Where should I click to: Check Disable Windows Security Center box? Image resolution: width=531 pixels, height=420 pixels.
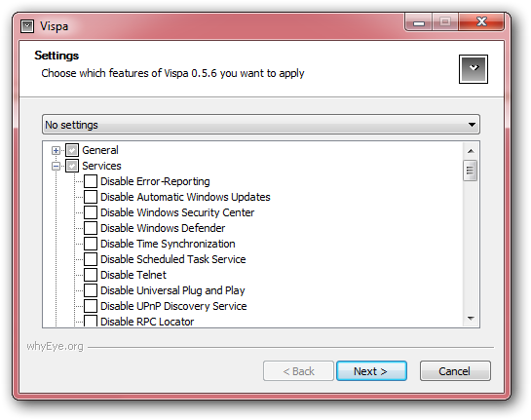tap(91, 212)
